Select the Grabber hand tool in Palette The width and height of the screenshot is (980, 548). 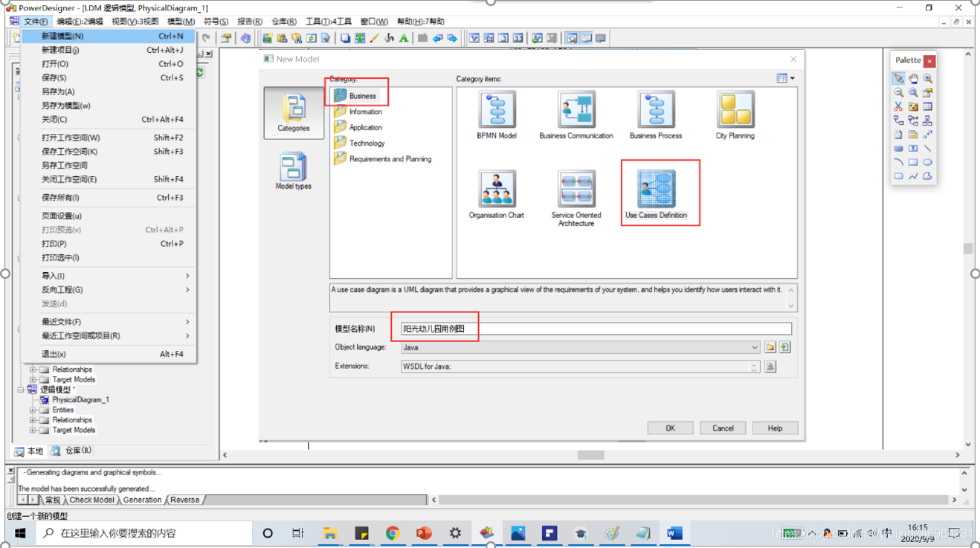point(913,78)
